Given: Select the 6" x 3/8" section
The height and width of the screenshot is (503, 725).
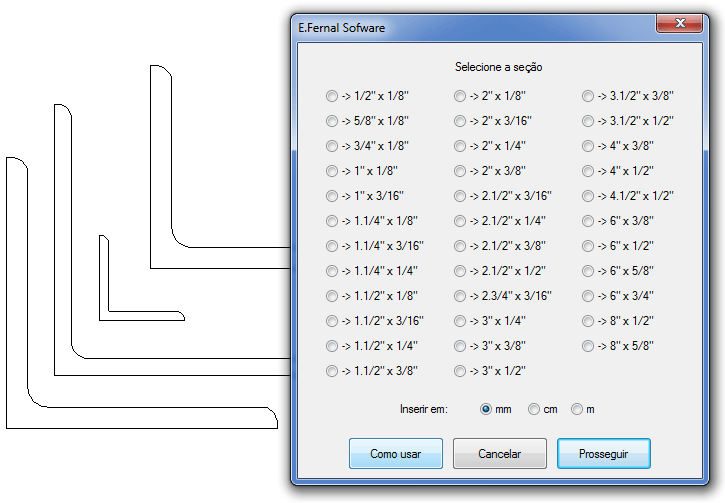Looking at the screenshot, I should pos(588,221).
